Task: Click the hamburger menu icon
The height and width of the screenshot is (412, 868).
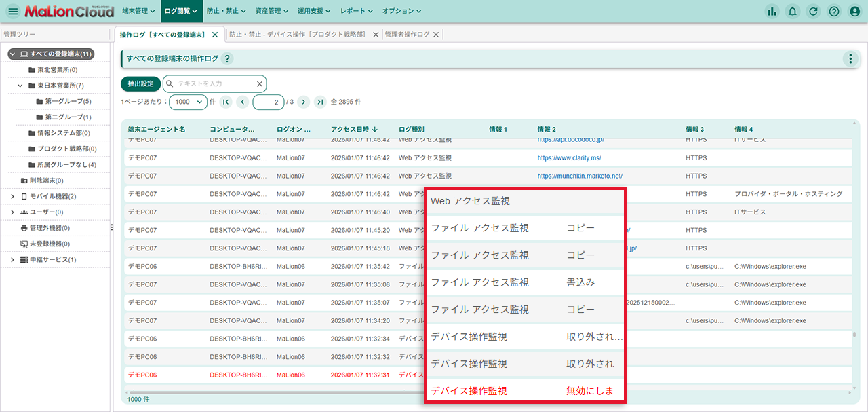Action: click(x=12, y=11)
